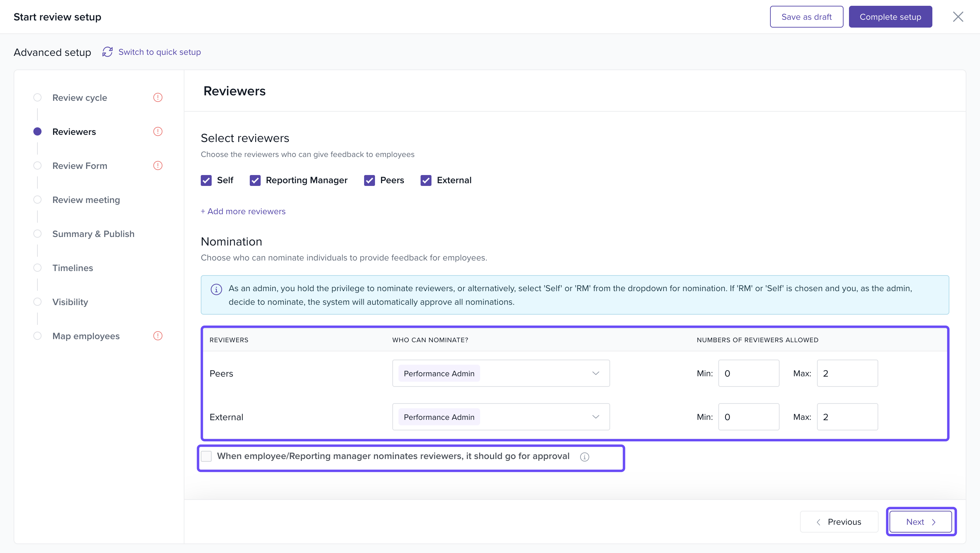980x553 pixels.
Task: Click the Next button
Action: pyautogui.click(x=920, y=522)
